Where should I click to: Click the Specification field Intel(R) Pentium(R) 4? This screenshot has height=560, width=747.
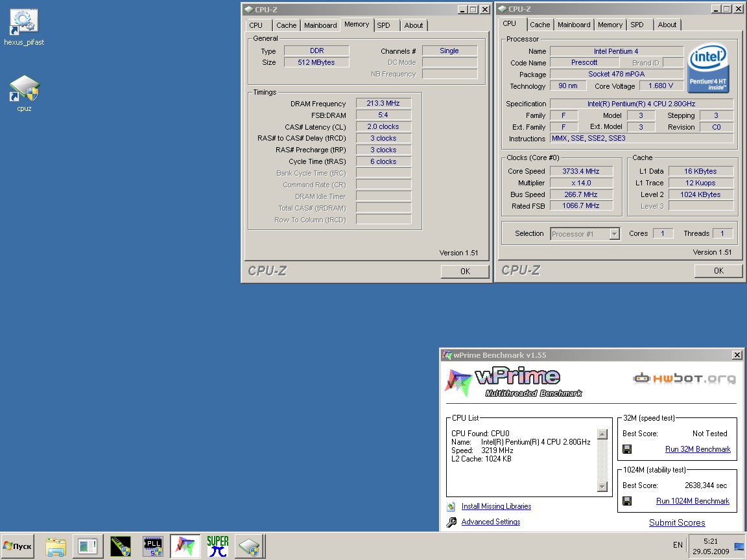coord(641,104)
